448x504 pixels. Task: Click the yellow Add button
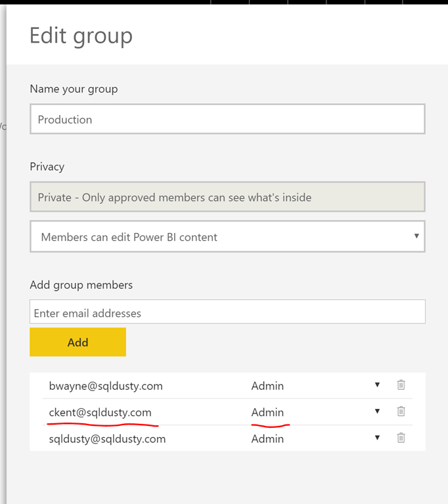78,342
